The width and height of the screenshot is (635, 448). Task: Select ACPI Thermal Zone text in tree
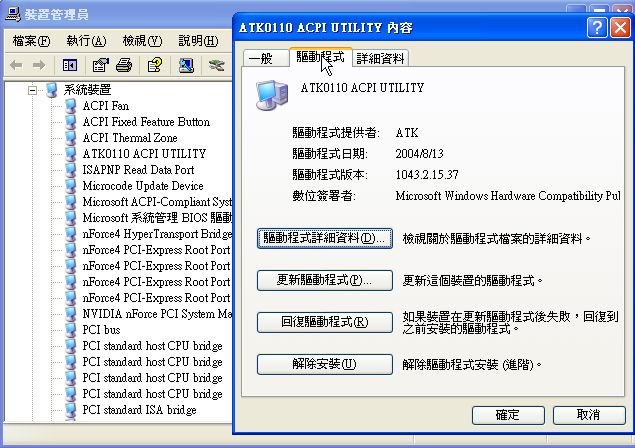(130, 138)
